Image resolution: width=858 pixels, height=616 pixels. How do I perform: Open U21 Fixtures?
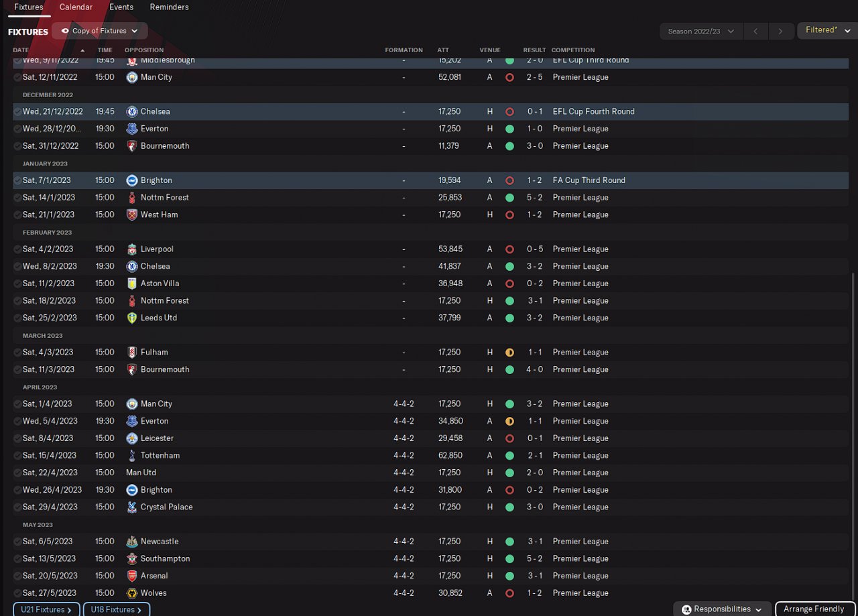(46, 610)
